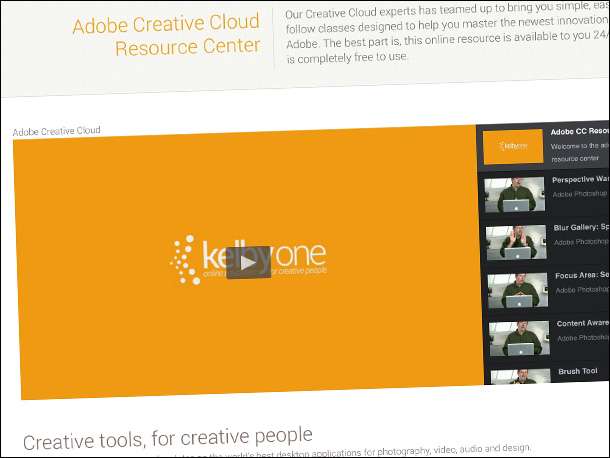Image resolution: width=610 pixels, height=458 pixels.
Task: Click the Adobe Creative Cloud Resource Center heading
Action: point(167,35)
